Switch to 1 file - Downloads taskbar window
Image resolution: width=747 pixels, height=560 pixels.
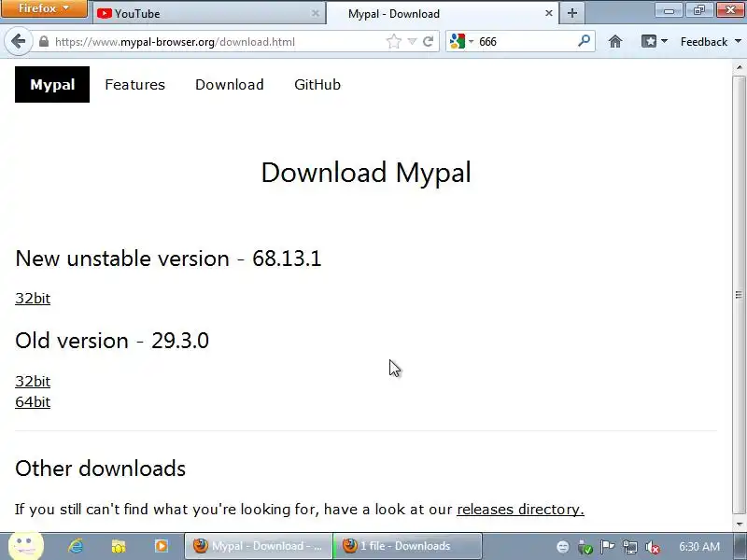point(407,546)
